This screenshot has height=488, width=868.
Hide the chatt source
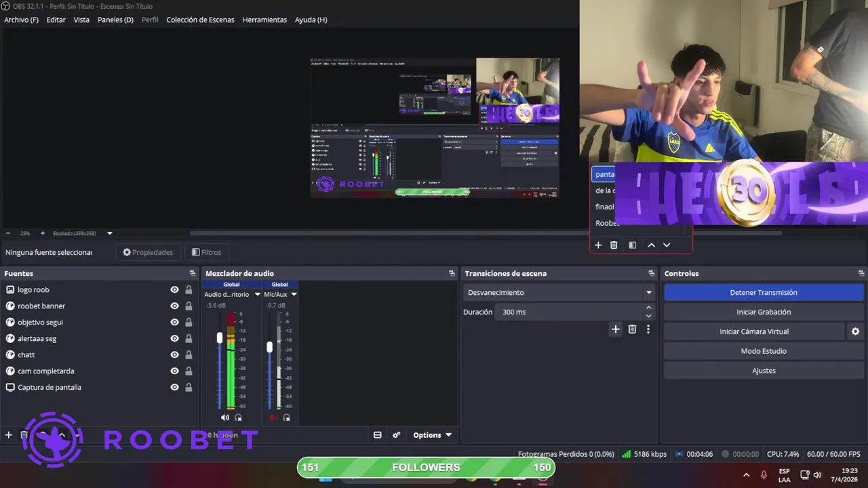[x=174, y=354]
